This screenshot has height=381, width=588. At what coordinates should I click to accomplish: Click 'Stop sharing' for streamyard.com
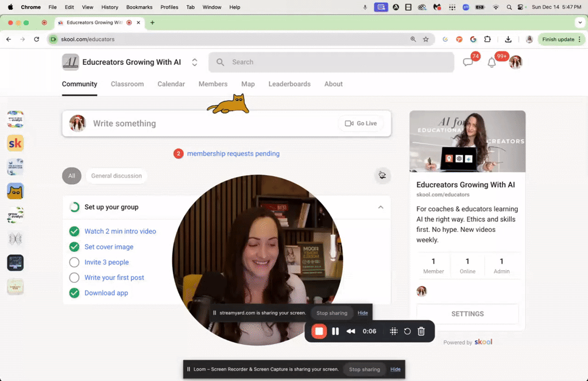(x=332, y=313)
